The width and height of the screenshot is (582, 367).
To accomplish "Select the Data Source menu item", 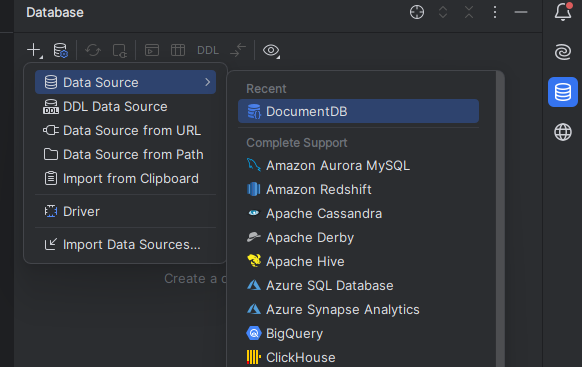I will click(125, 82).
